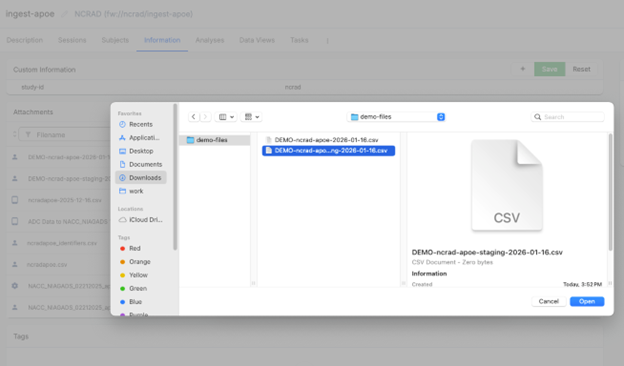Open demo-files location popup menu
Screen dimensions: 624x366
point(396,117)
